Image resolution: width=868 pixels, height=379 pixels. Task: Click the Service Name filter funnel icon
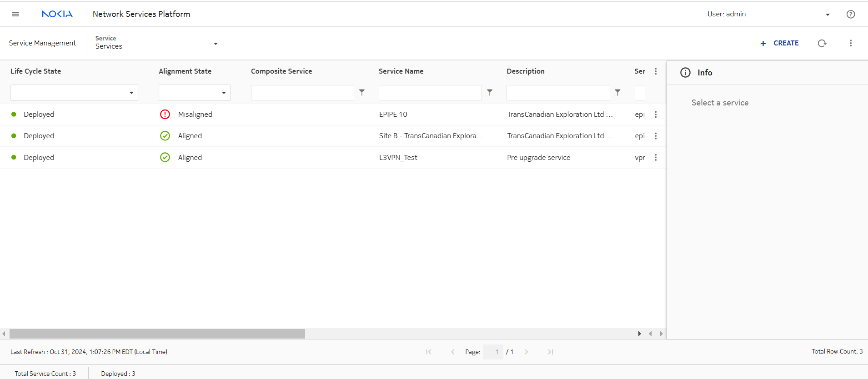point(490,92)
